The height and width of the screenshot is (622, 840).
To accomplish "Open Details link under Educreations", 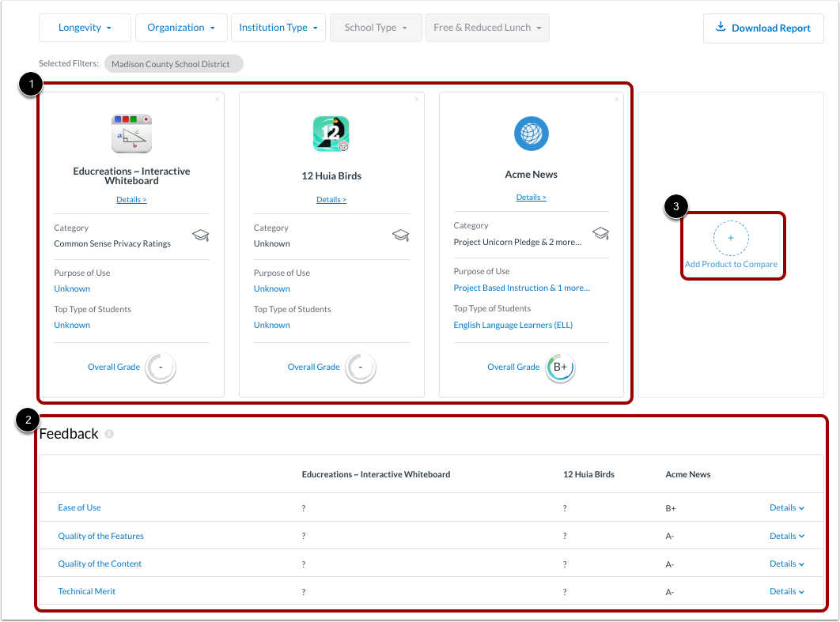I will (131, 200).
